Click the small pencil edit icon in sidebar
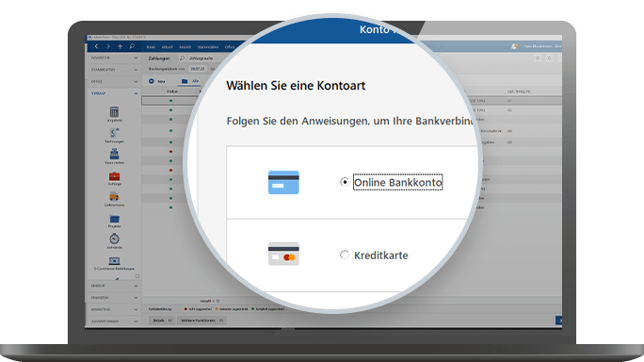 pyautogui.click(x=117, y=278)
